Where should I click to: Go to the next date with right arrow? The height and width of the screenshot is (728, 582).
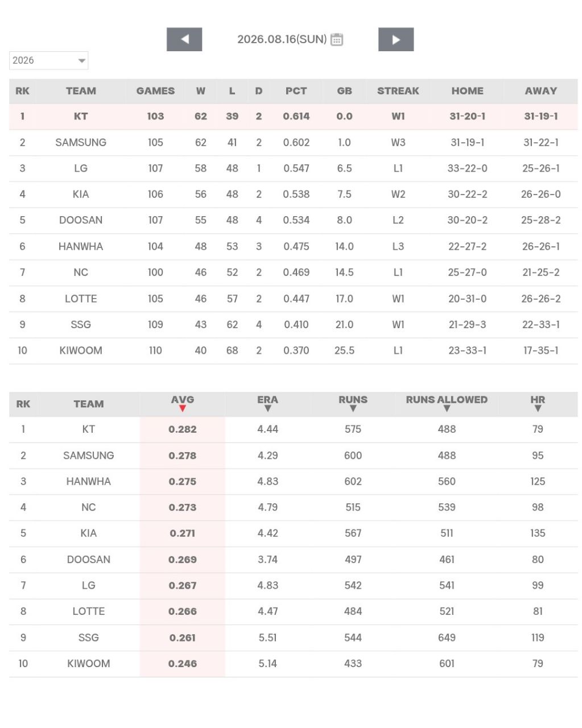click(x=396, y=39)
